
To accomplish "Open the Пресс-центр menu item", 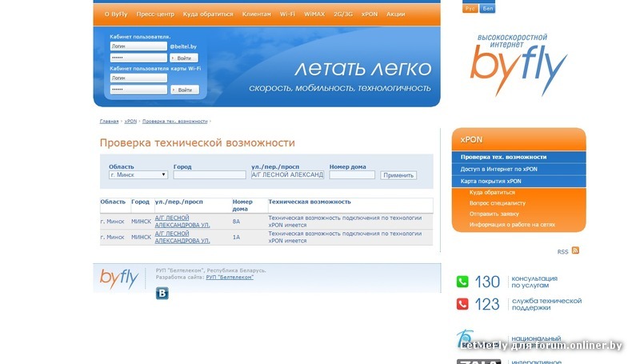I will pos(155,14).
